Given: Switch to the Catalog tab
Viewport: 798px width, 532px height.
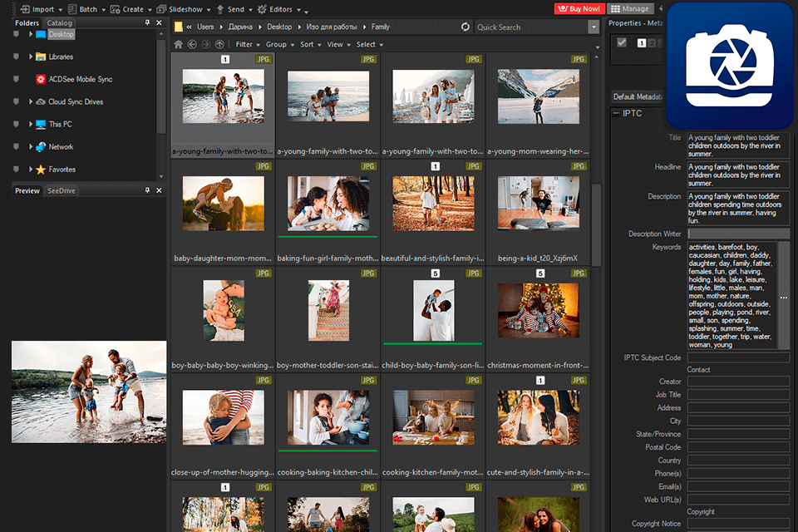Looking at the screenshot, I should point(59,23).
